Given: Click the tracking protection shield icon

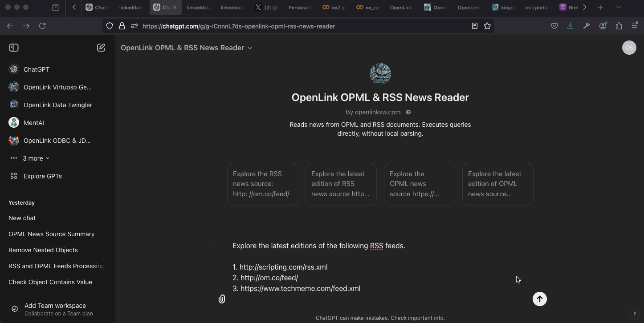Looking at the screenshot, I should [x=110, y=26].
